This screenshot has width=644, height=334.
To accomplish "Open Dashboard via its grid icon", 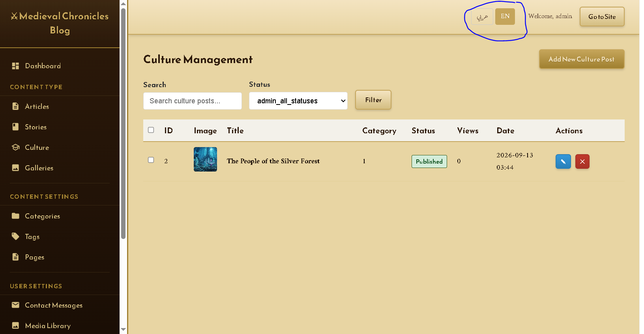I will click(x=15, y=66).
